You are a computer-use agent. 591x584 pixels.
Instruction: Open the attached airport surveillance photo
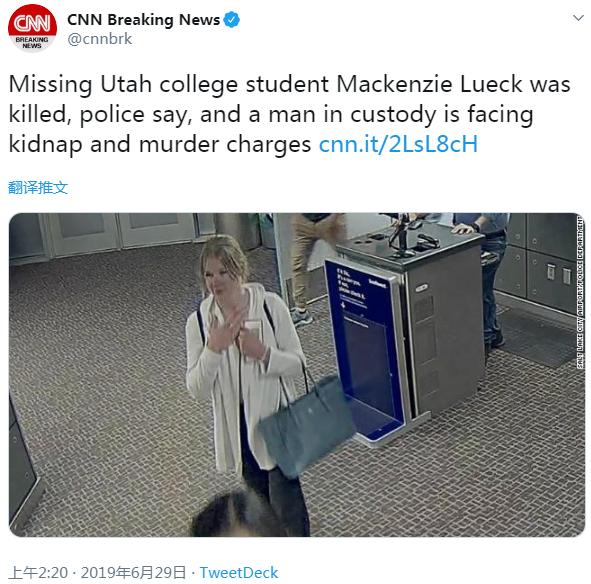point(297,375)
